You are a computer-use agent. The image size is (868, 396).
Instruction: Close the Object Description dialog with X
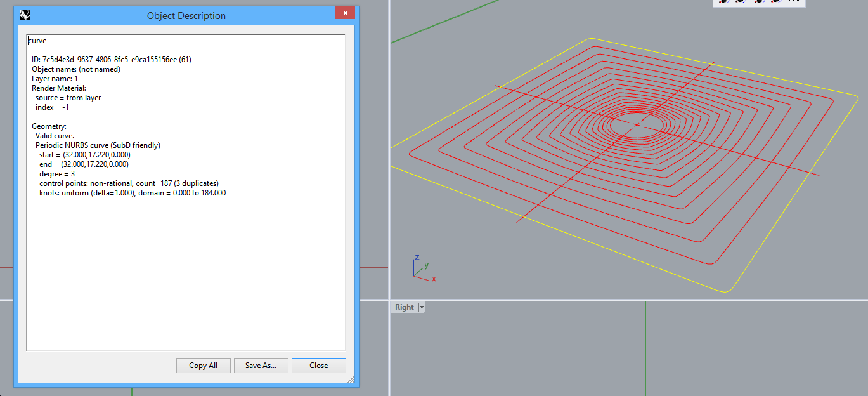point(345,13)
